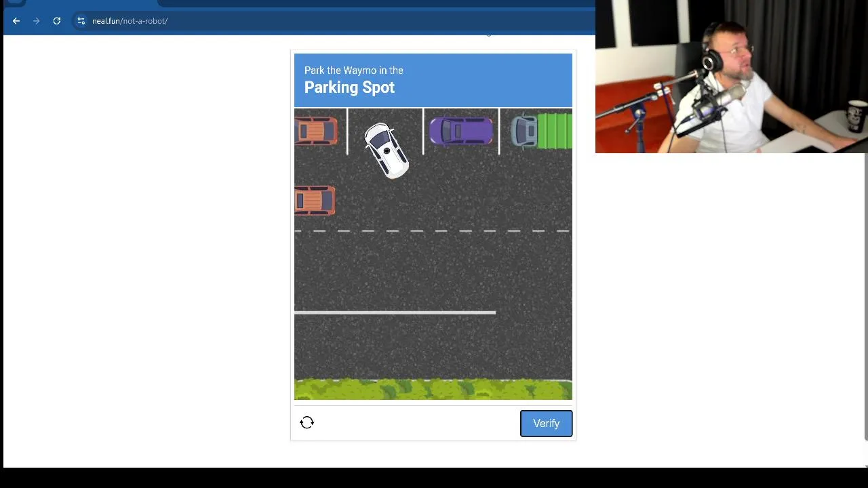Click the browser back arrow

point(16,21)
